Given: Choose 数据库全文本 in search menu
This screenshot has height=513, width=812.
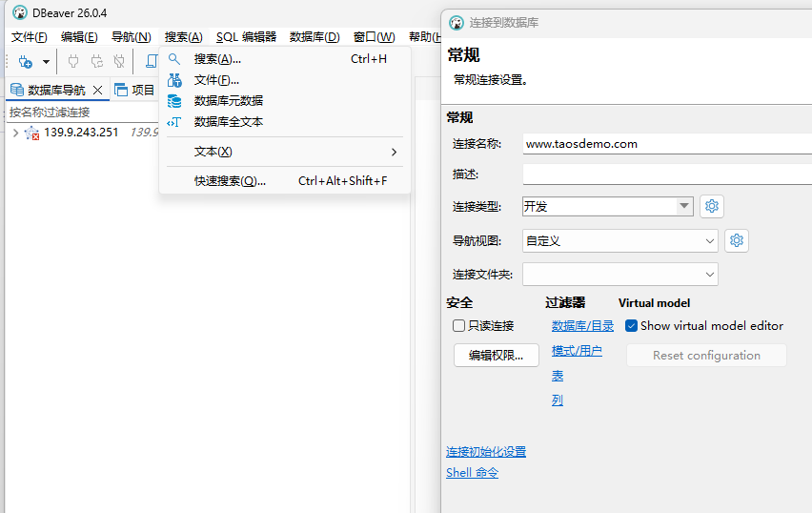Looking at the screenshot, I should click(285, 122).
